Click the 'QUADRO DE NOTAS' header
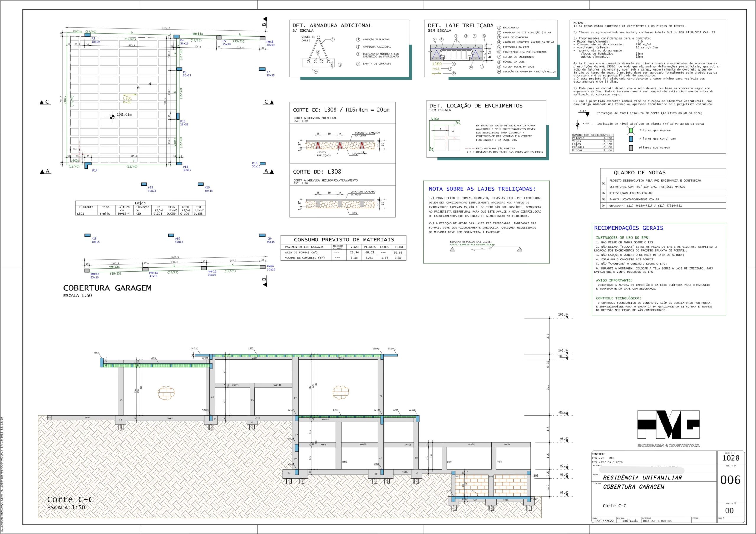 point(639,172)
